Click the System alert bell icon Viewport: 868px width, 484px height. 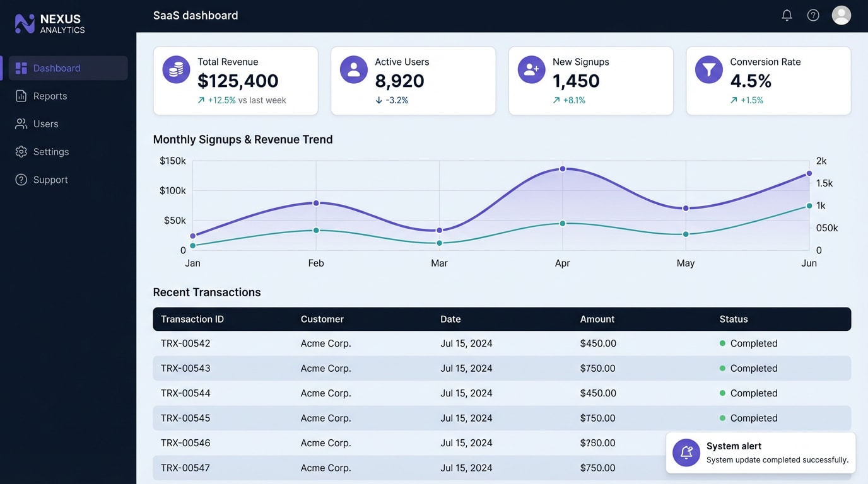tap(686, 452)
